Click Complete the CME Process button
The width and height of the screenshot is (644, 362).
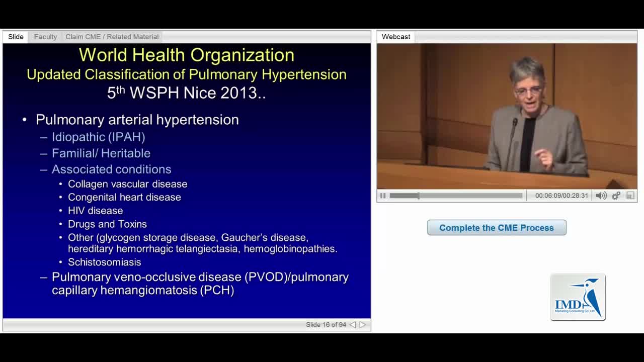coord(497,228)
